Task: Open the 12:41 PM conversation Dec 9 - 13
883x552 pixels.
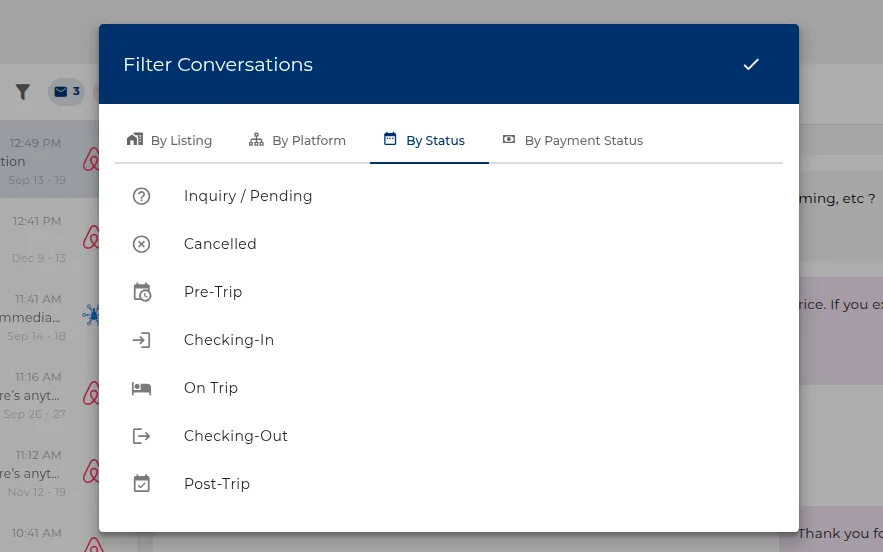Action: [50, 239]
